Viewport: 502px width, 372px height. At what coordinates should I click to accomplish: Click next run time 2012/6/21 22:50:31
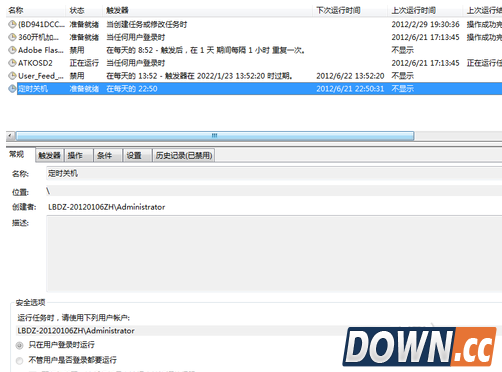[x=350, y=89]
